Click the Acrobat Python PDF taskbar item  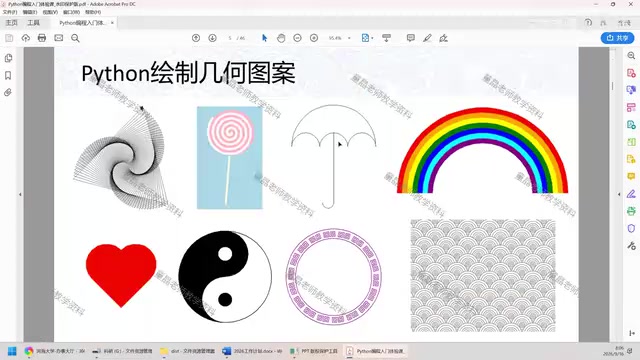click(376, 351)
